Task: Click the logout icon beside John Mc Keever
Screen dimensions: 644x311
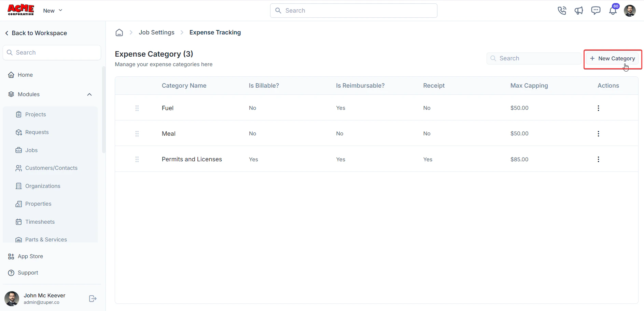Action: click(x=93, y=299)
